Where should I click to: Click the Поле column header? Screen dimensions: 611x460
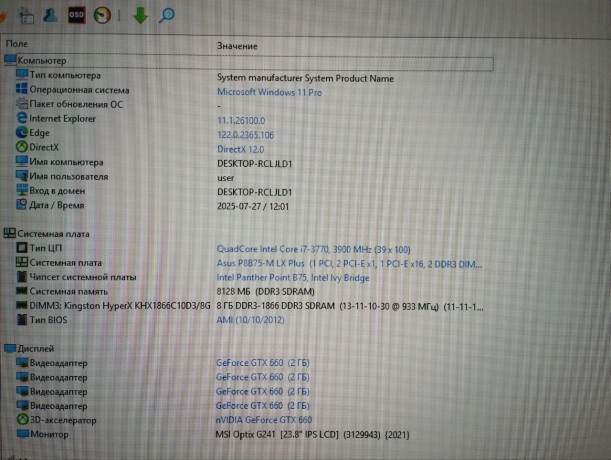tap(17, 44)
